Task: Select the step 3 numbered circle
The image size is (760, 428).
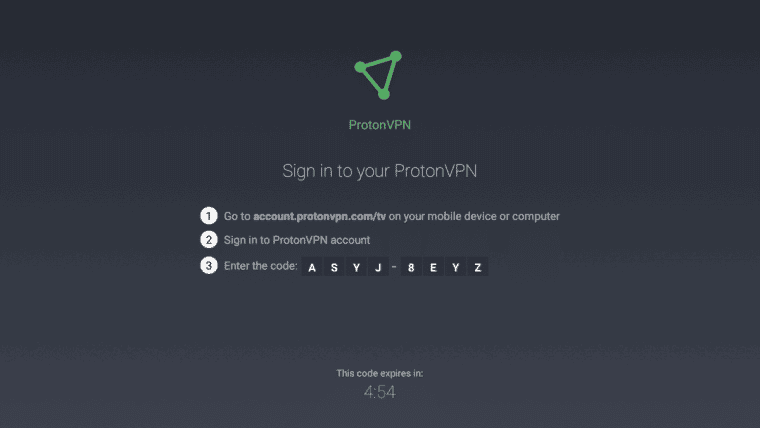Action: pyautogui.click(x=209, y=266)
